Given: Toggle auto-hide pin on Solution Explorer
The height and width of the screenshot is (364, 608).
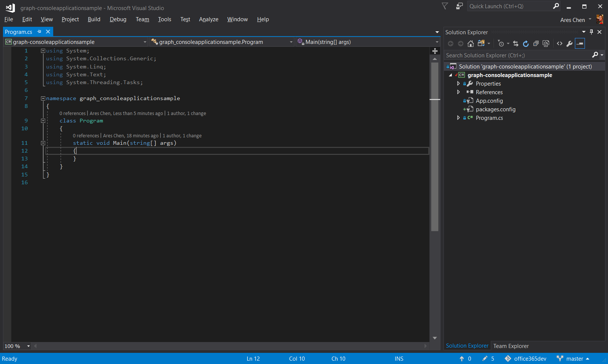Looking at the screenshot, I should click(x=591, y=32).
